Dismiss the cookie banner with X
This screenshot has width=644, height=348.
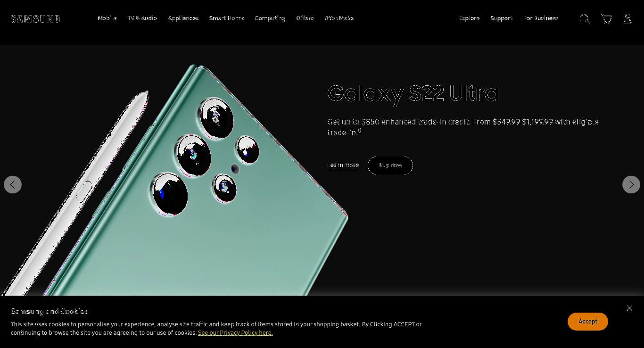pyautogui.click(x=629, y=308)
